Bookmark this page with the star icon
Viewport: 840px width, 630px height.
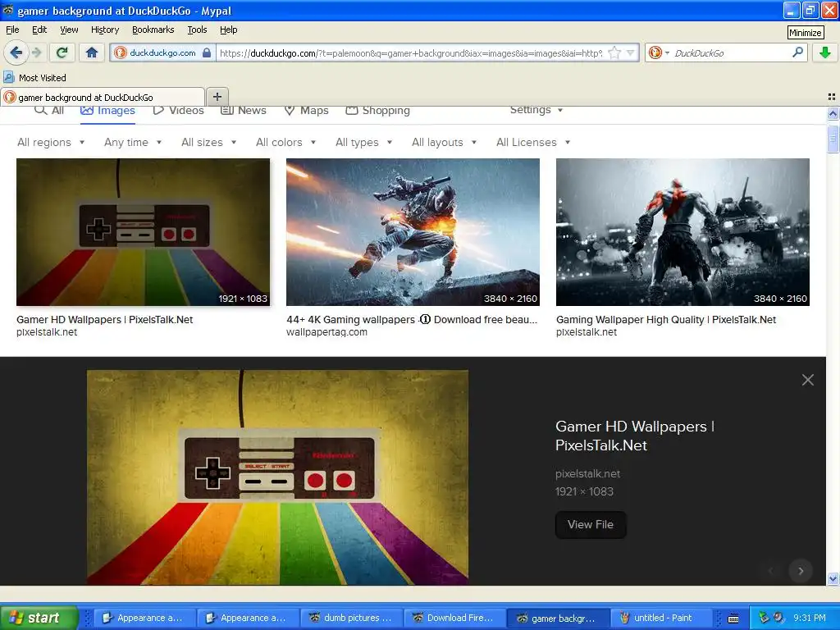point(614,52)
